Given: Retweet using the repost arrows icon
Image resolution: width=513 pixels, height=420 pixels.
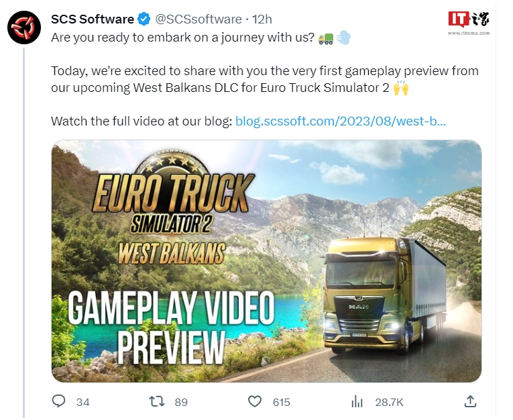Looking at the screenshot, I should (157, 401).
